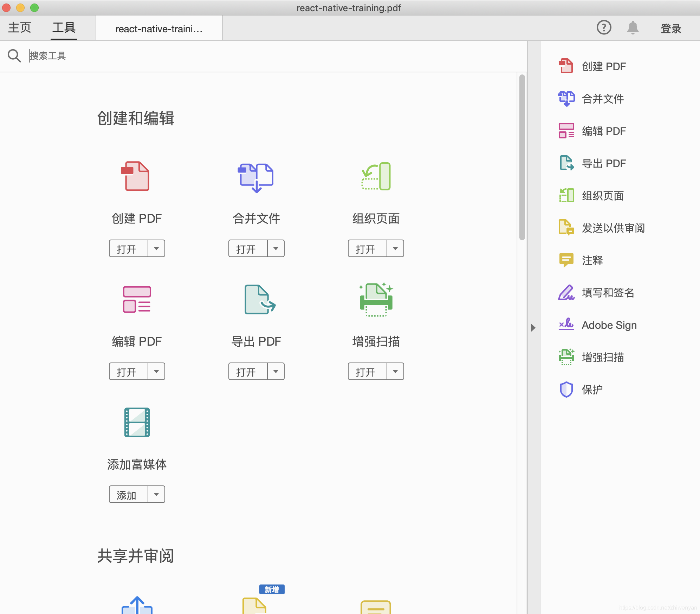Click 登录 to sign in
Viewport: 700px width, 614px height.
(671, 28)
